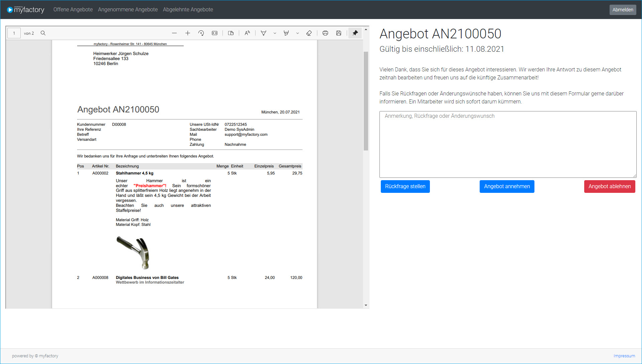Click Angebot ablehnen button
This screenshot has height=364, width=642.
click(x=609, y=187)
